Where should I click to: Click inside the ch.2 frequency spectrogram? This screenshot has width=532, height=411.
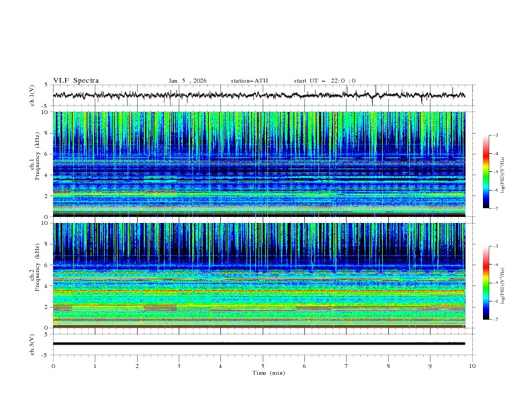(x=262, y=275)
